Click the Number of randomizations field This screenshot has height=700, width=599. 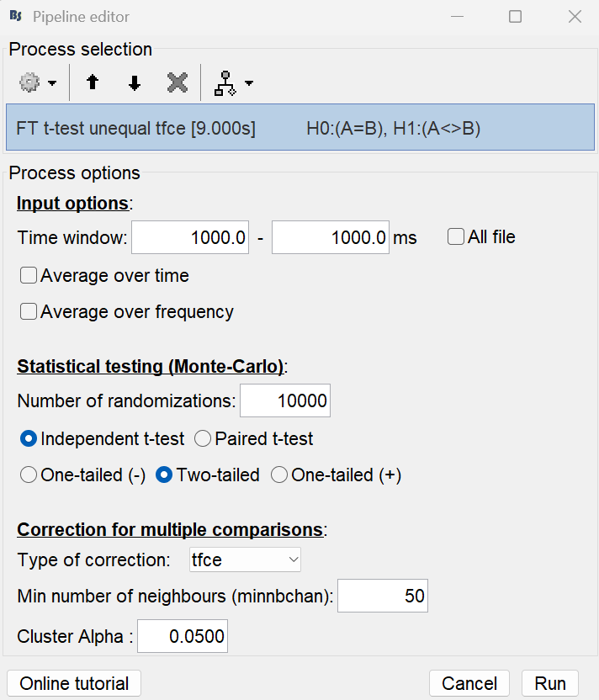click(285, 401)
